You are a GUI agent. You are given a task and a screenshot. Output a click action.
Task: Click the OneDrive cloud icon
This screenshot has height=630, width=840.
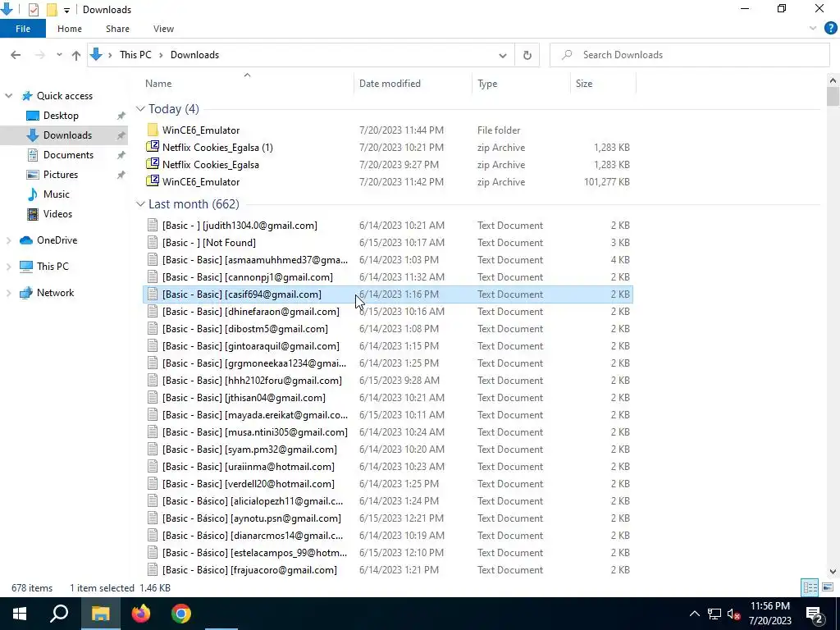[26, 240]
